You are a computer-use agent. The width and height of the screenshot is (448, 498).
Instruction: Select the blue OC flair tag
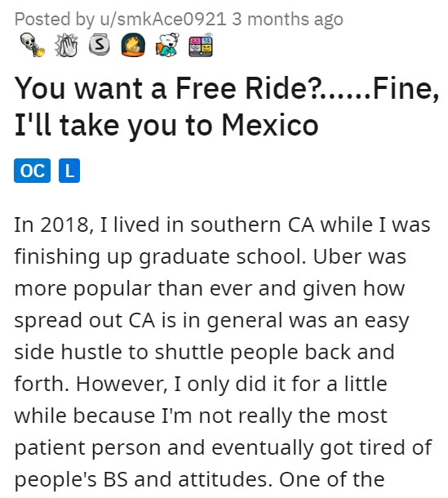pyautogui.click(x=32, y=171)
